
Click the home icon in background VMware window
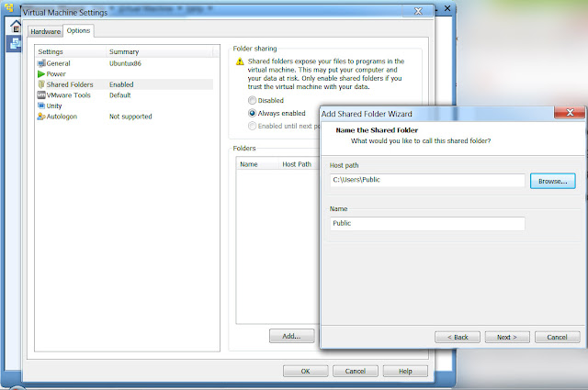[16, 27]
